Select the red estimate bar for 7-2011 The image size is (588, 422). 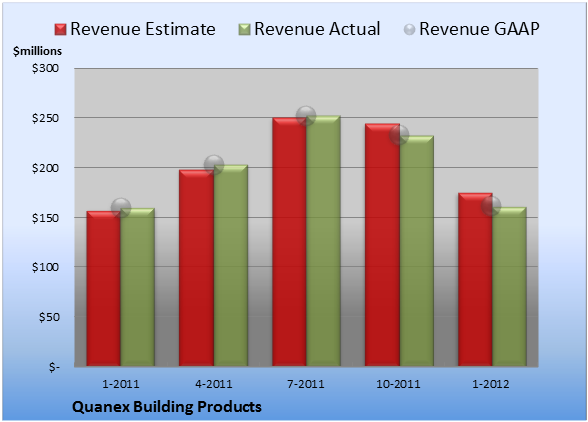tap(289, 242)
